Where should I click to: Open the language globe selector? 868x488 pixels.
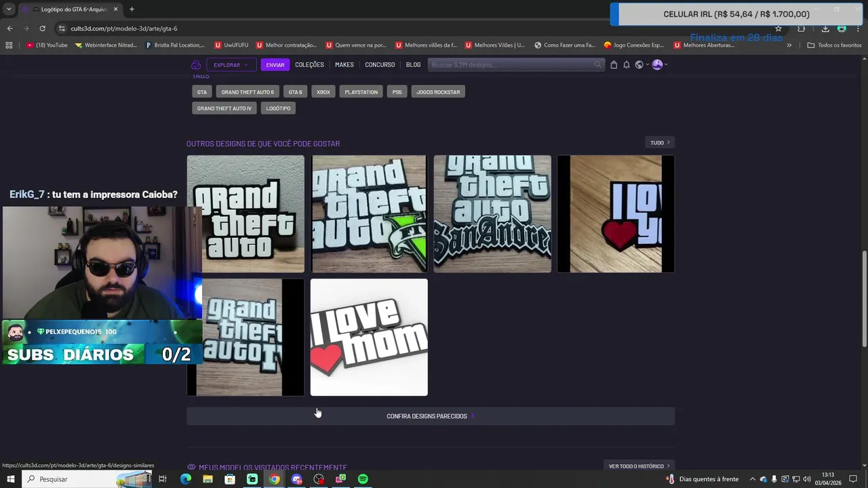[x=640, y=65]
